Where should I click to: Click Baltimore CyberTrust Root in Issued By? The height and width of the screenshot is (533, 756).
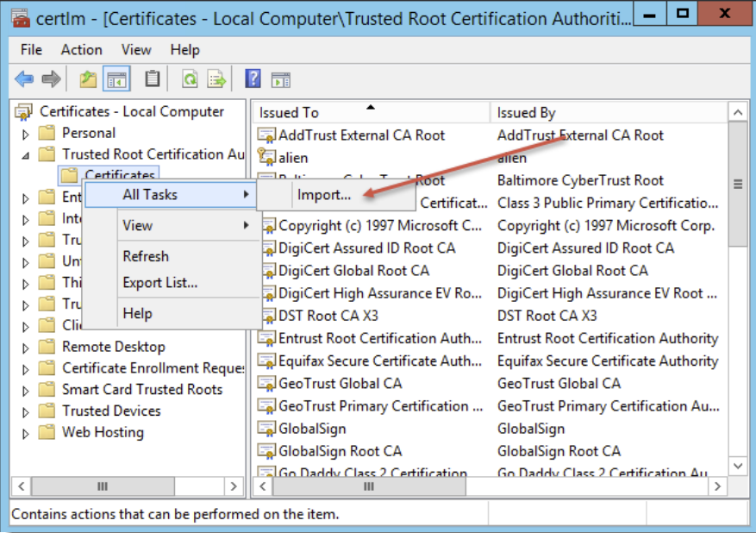[x=580, y=180]
